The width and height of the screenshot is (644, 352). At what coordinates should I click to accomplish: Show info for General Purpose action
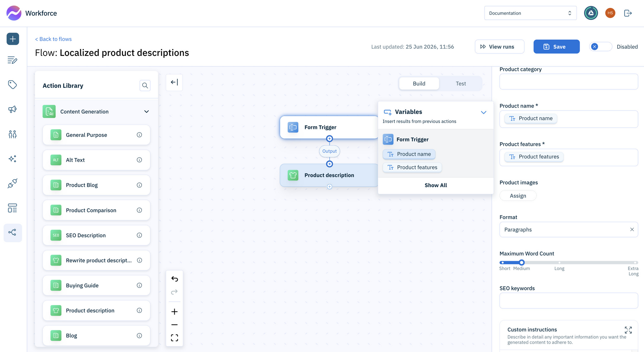pos(139,135)
